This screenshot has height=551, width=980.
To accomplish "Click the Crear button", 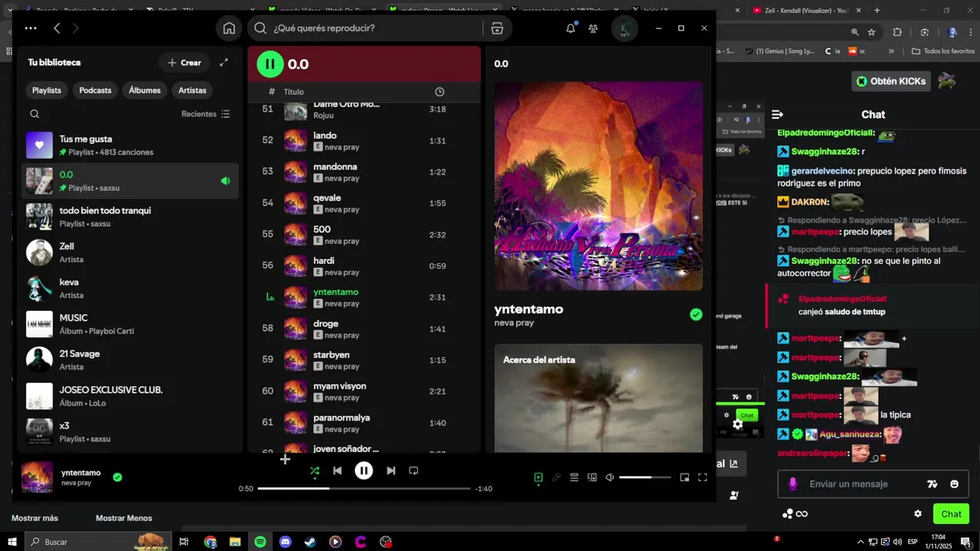I will (x=184, y=63).
